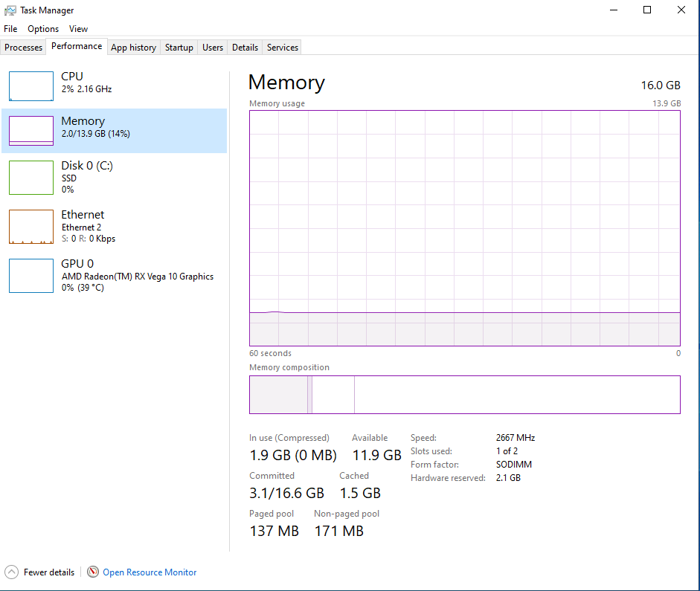
Task: Select the Performance tab
Action: (77, 46)
